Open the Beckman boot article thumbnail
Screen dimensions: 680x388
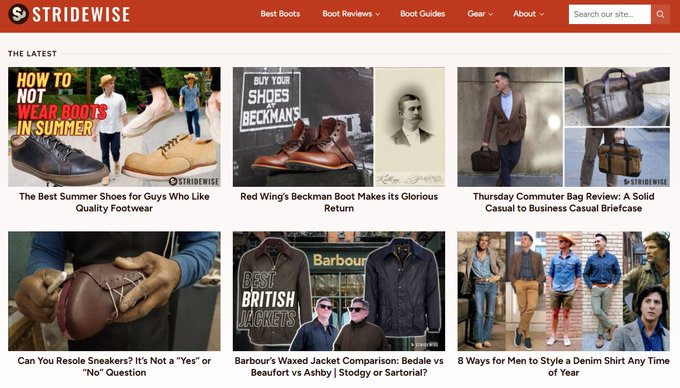click(x=339, y=127)
